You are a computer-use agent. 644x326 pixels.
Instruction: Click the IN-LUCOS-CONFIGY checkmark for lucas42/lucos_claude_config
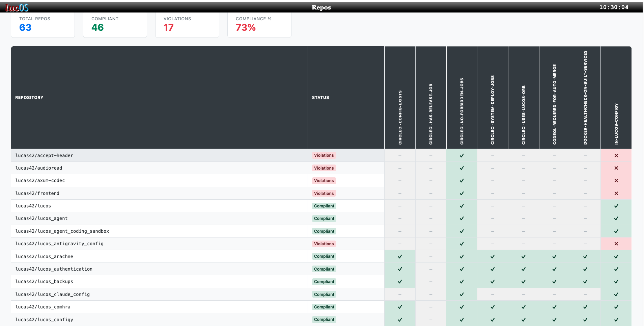[x=616, y=294]
